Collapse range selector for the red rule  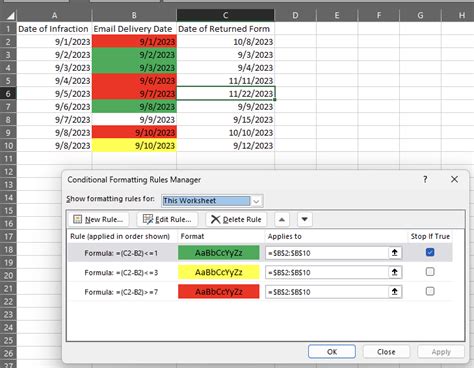(x=395, y=292)
